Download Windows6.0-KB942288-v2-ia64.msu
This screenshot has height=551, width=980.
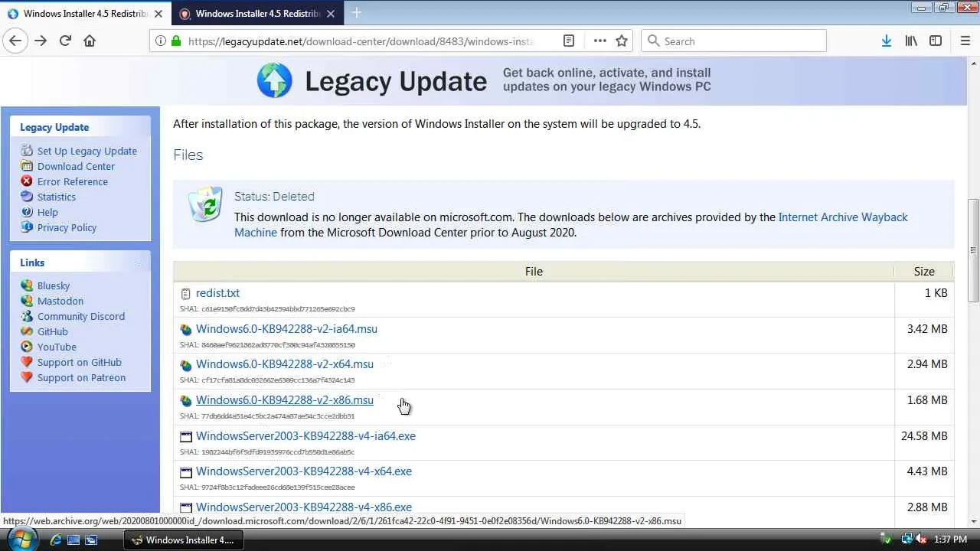286,329
